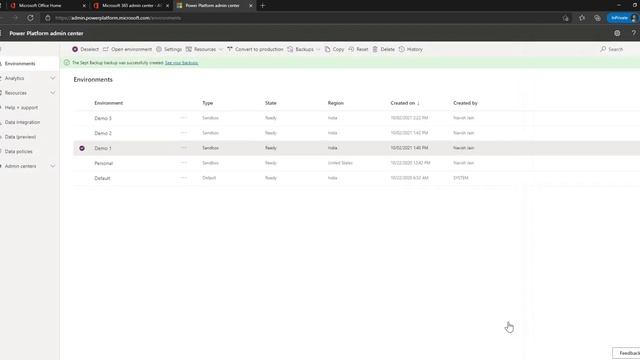Open the Personal environment
640x360 pixels.
(104, 163)
